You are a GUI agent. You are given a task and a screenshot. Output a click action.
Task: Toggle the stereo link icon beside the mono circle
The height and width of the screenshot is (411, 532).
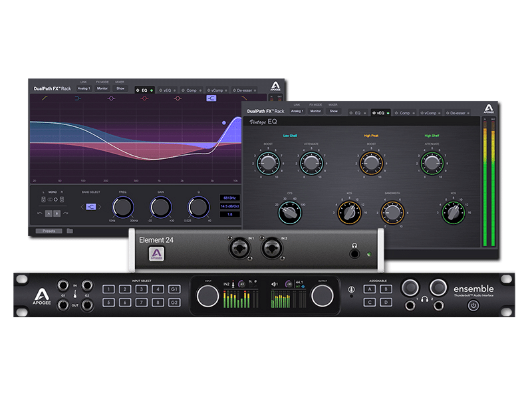pyautogui.click(x=50, y=200)
